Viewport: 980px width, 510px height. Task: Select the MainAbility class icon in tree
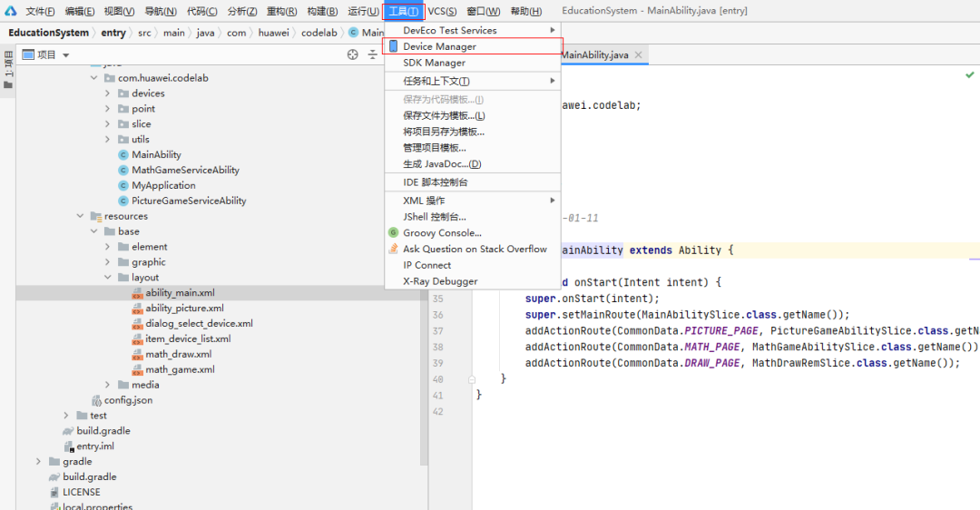[123, 155]
